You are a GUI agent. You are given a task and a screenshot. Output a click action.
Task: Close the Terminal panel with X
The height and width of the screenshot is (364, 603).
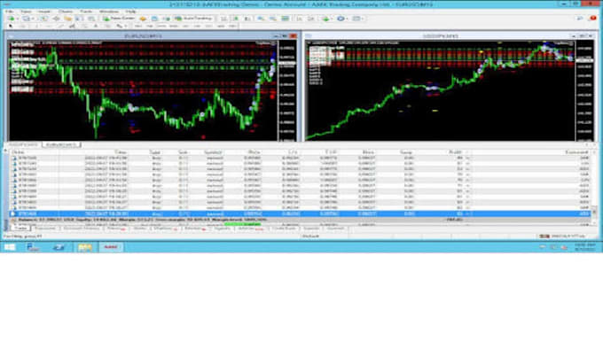pos(5,151)
